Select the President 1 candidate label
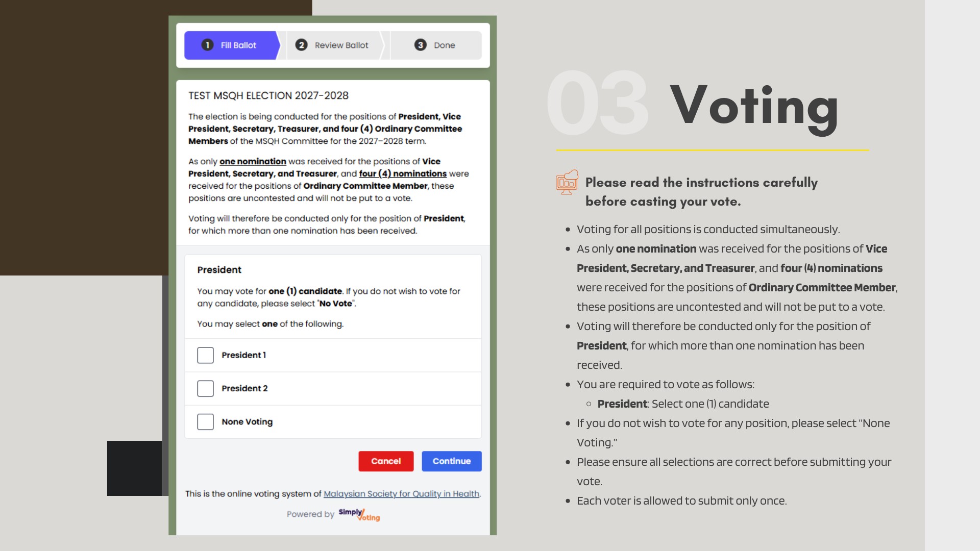This screenshot has width=980, height=551. [244, 355]
